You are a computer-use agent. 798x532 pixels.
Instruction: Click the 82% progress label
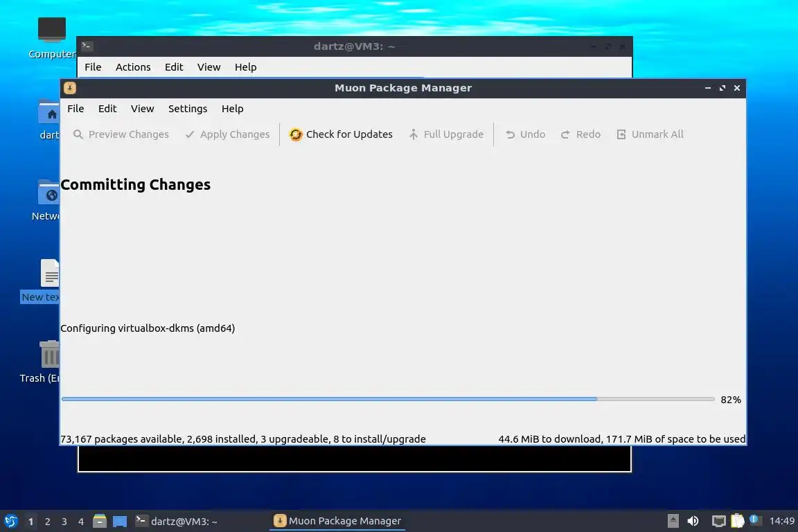coord(731,400)
